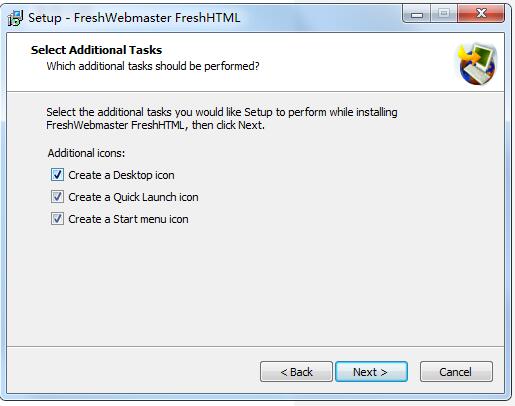Minimize the Setup window
515x406 pixels.
[x=417, y=14]
